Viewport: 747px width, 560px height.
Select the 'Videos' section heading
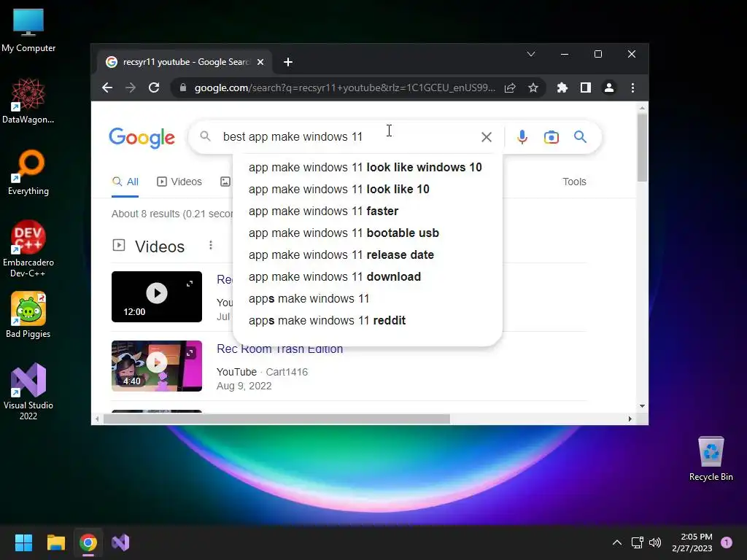(x=160, y=246)
